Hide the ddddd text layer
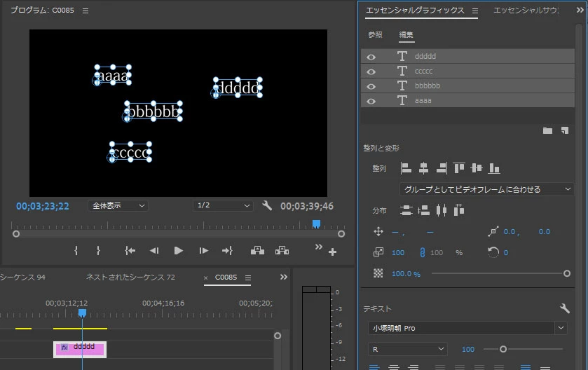Viewport: 588px width, 370px height. tap(371, 57)
